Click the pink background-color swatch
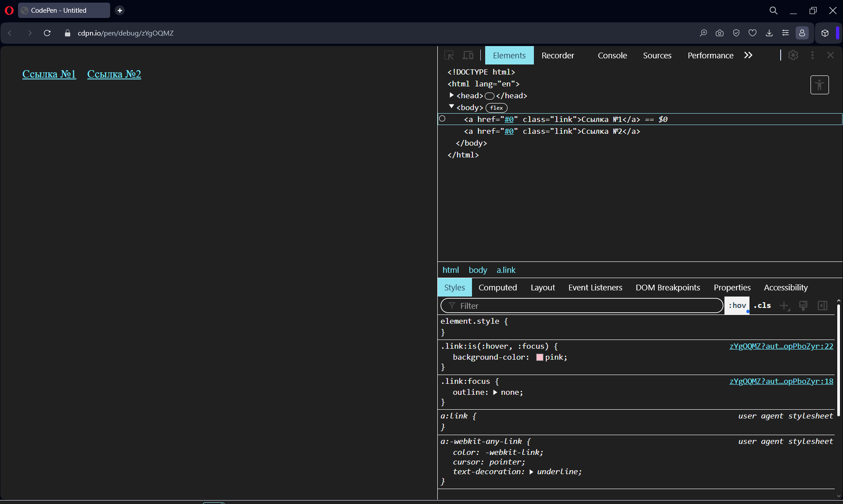 [x=539, y=357]
